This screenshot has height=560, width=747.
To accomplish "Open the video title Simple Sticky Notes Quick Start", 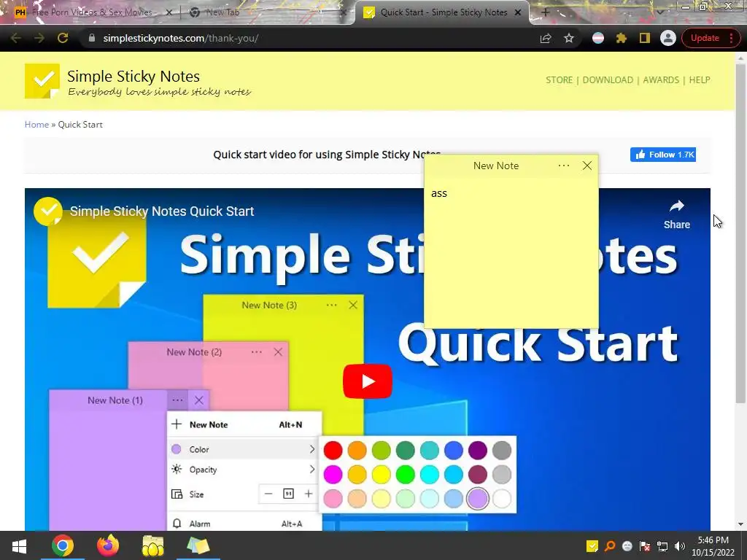I will [x=162, y=211].
